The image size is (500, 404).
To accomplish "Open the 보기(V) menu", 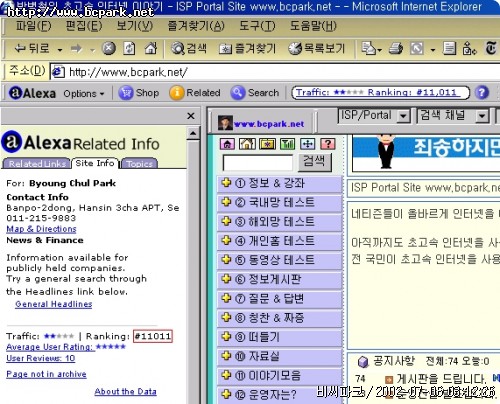I will point(134,26).
